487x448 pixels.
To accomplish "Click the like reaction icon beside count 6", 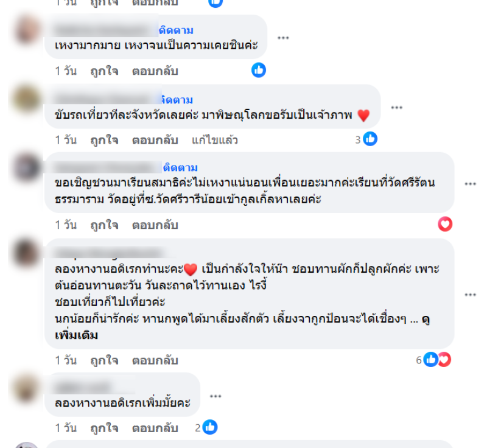I will pyautogui.click(x=431, y=360).
